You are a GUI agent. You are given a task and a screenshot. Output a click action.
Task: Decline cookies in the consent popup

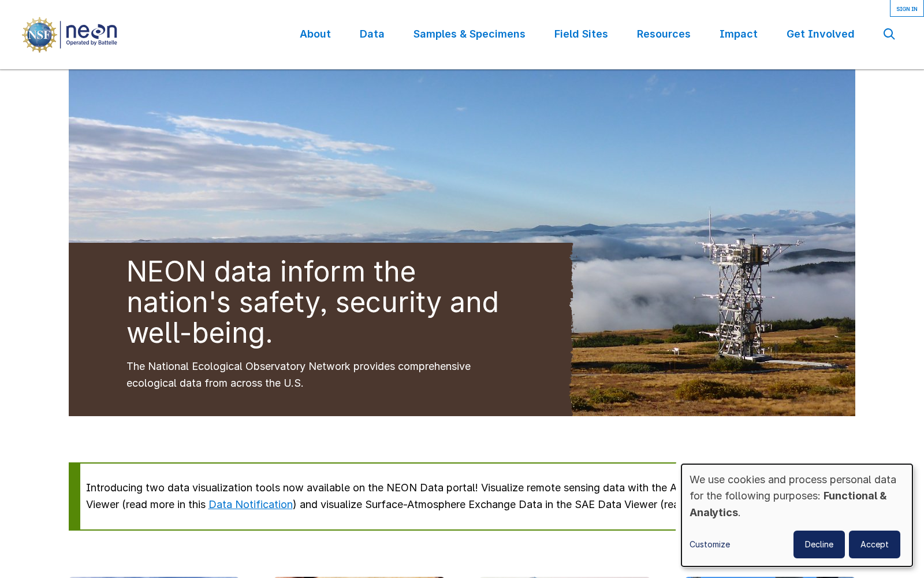(x=819, y=544)
